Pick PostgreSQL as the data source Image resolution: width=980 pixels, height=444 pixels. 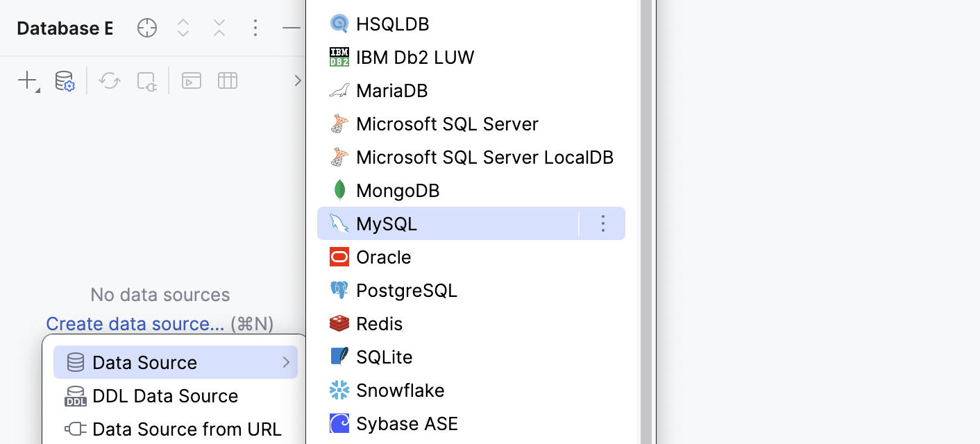coord(407,290)
